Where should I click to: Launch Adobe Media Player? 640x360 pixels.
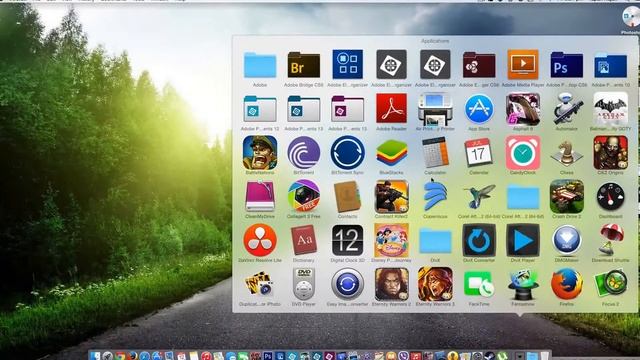pos(523,64)
